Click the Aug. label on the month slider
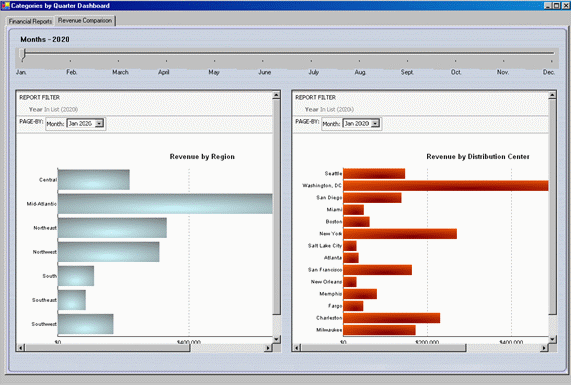The image size is (571, 385). click(360, 72)
